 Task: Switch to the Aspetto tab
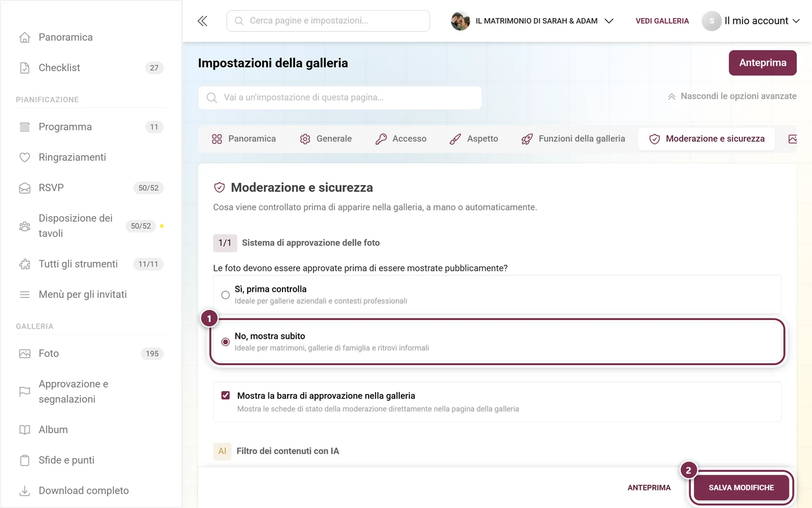click(x=474, y=139)
